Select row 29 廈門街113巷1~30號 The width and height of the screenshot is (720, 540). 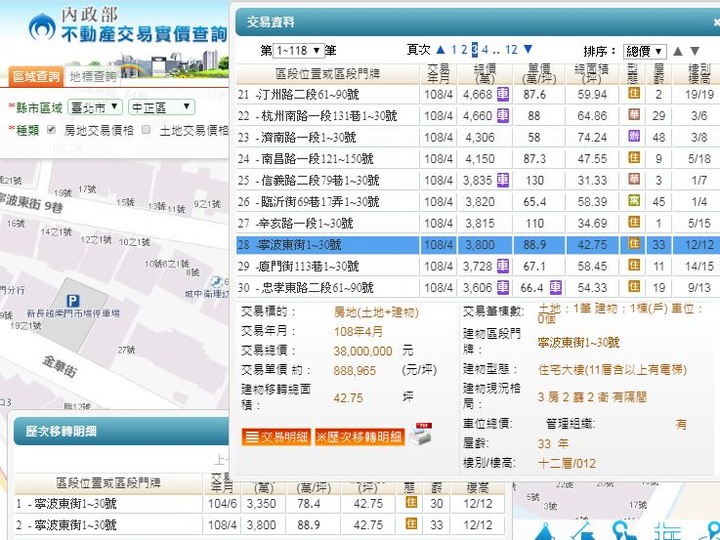click(x=478, y=266)
